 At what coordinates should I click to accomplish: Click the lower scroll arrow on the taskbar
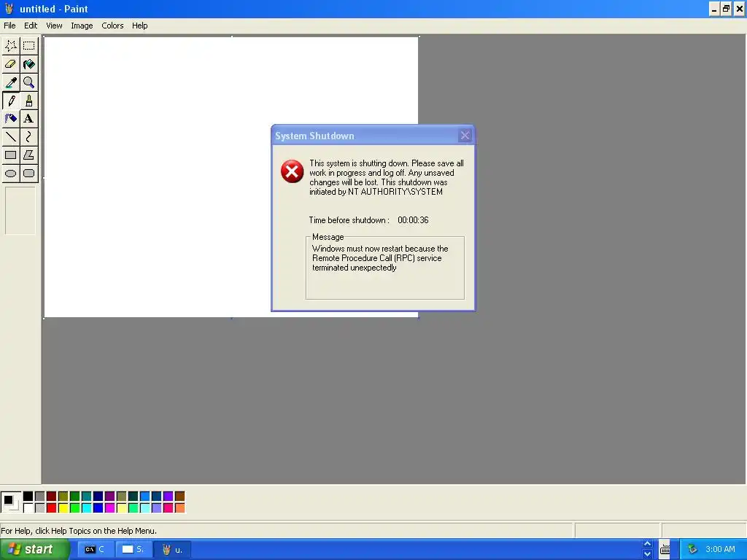(x=647, y=554)
